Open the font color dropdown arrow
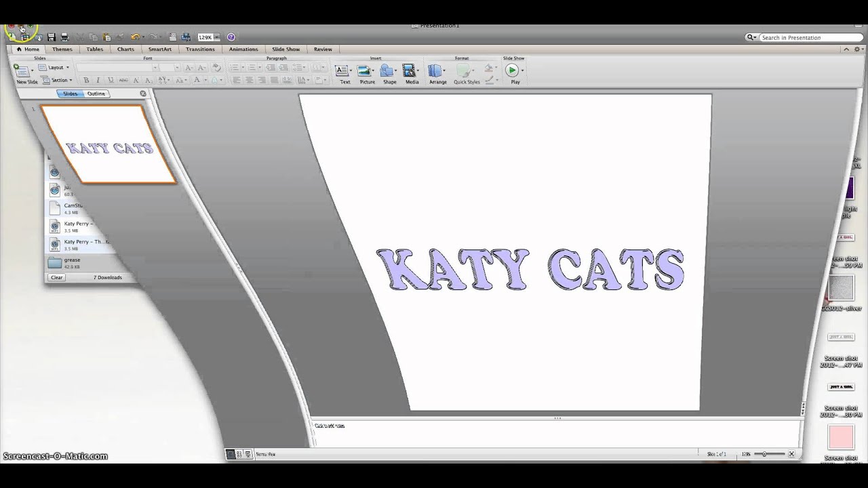This screenshot has width=868, height=488. point(206,80)
